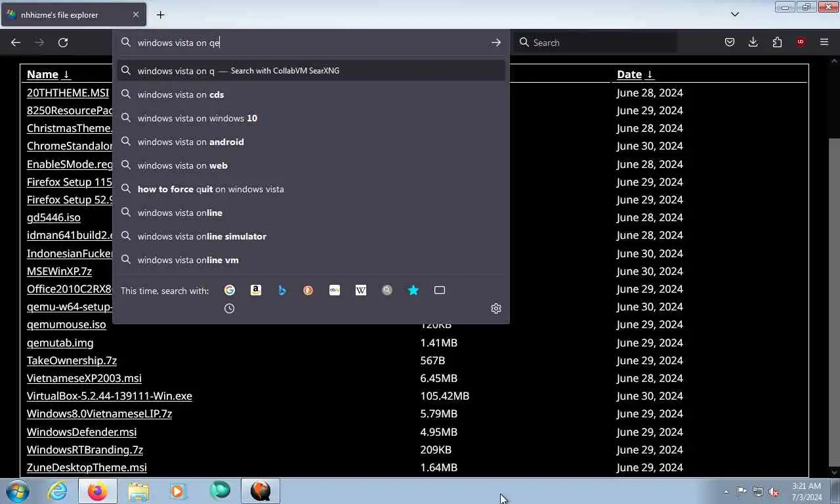This screenshot has height=504, width=840.
Task: Pick suggestion 'windows vista online vm'
Action: [x=311, y=260]
